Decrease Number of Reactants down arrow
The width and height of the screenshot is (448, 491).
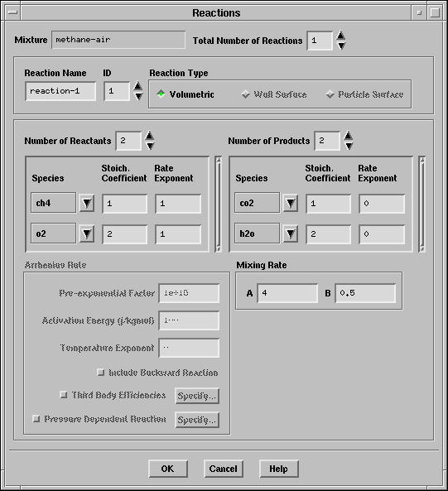[150, 146]
